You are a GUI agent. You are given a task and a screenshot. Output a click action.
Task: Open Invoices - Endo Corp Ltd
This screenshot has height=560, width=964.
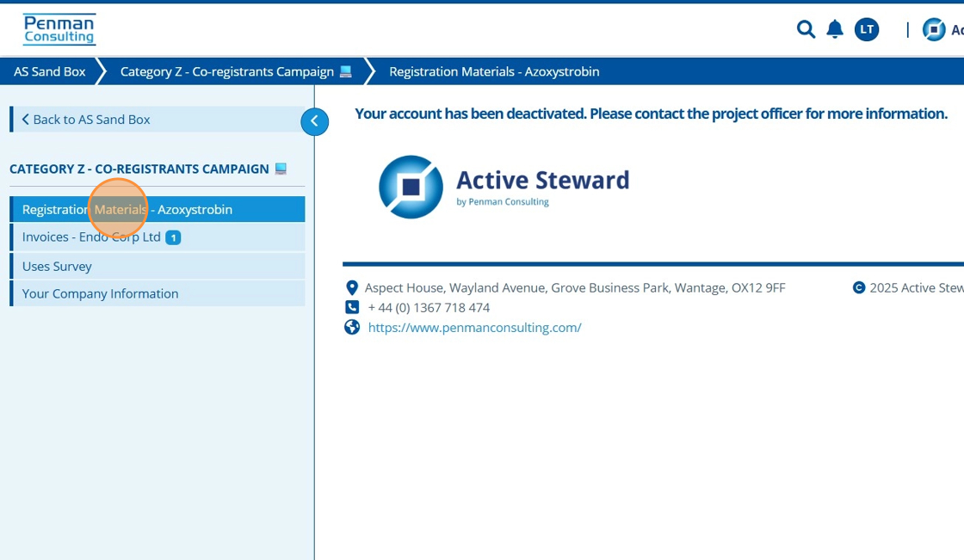point(158,237)
